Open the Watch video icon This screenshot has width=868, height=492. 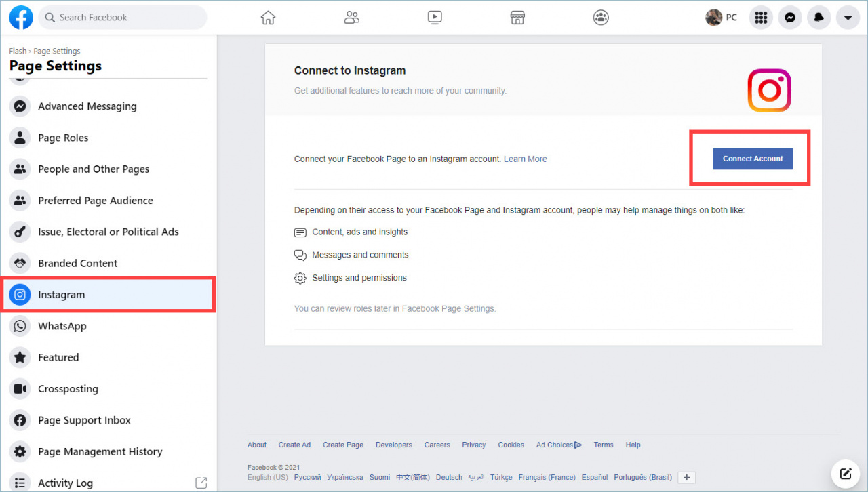coord(435,18)
